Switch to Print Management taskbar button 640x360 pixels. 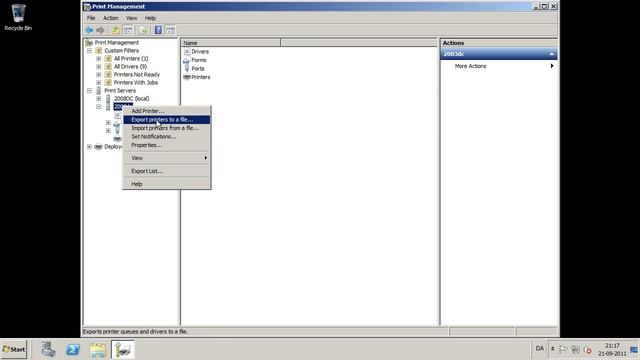123,350
